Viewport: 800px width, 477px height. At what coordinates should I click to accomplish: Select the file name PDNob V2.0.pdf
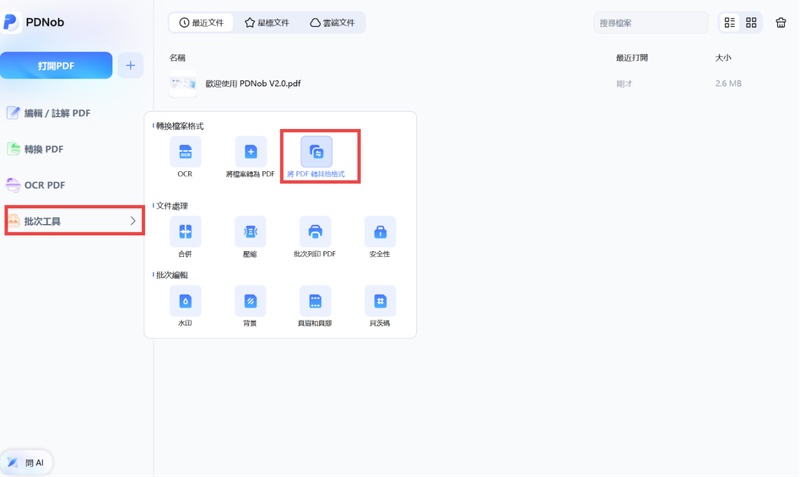253,83
